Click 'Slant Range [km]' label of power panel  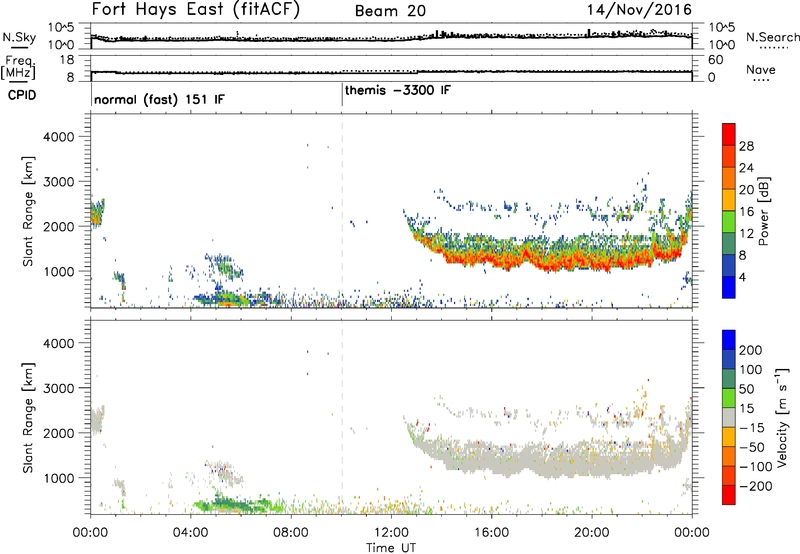(28, 212)
